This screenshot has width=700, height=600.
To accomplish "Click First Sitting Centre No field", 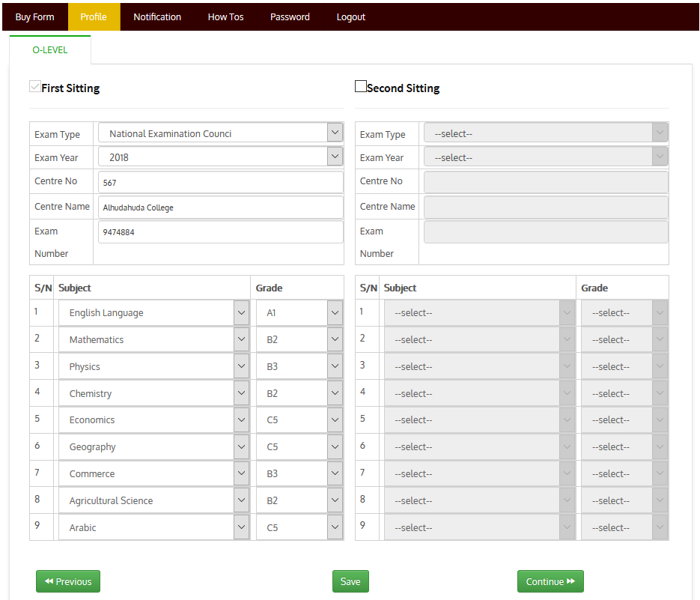I will 221,182.
